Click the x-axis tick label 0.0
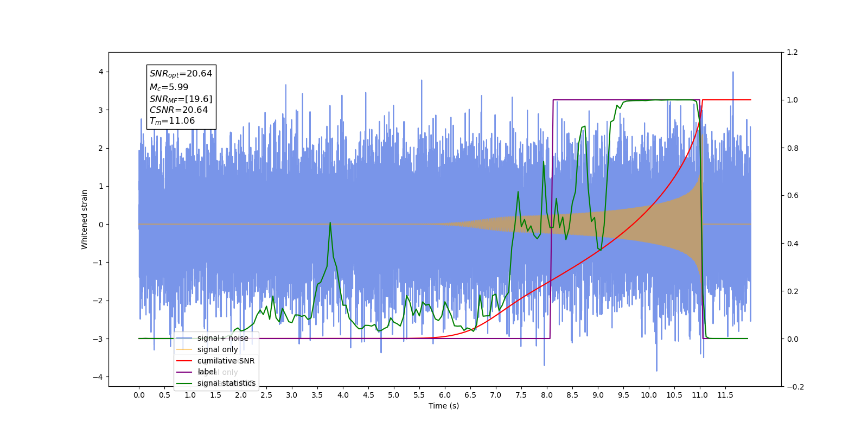868x434 pixels. [139, 395]
